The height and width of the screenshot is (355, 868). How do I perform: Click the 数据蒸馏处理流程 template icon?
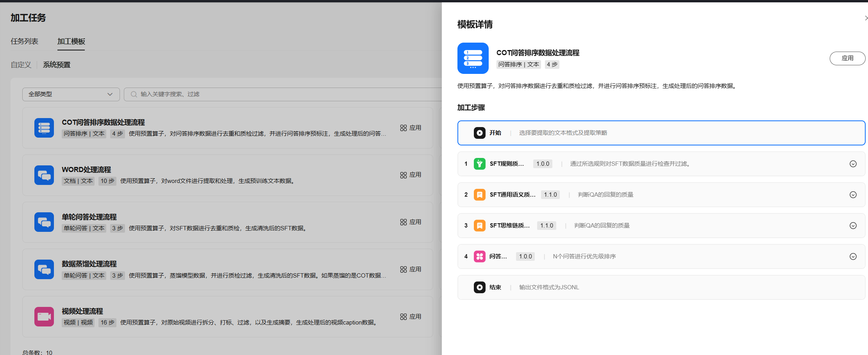click(x=44, y=269)
